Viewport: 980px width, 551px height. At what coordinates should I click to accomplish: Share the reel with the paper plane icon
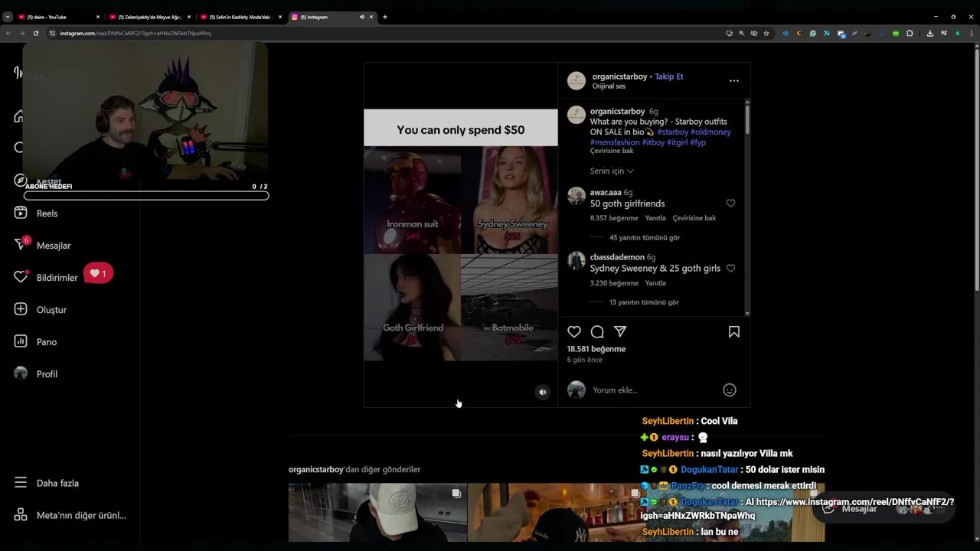pyautogui.click(x=620, y=332)
